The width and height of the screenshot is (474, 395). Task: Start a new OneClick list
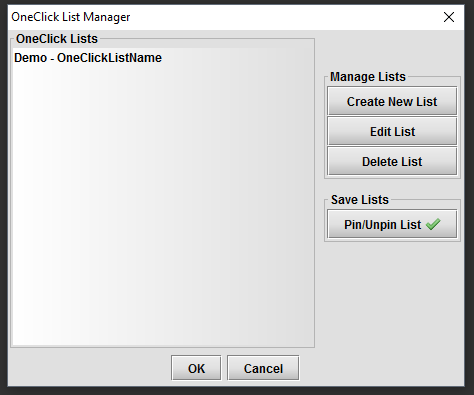click(392, 101)
